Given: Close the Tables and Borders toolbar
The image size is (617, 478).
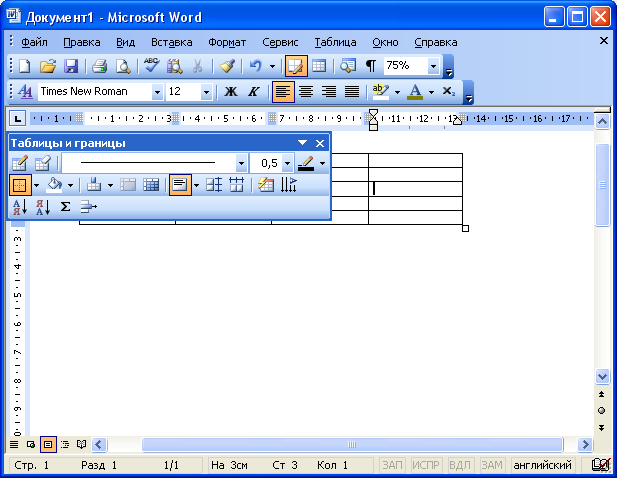Looking at the screenshot, I should coord(320,144).
